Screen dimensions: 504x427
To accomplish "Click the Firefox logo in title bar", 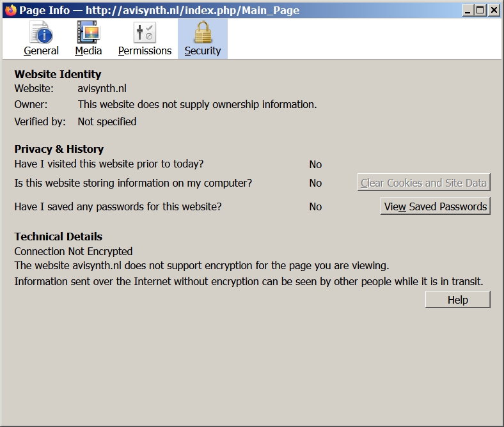I will 11,10.
